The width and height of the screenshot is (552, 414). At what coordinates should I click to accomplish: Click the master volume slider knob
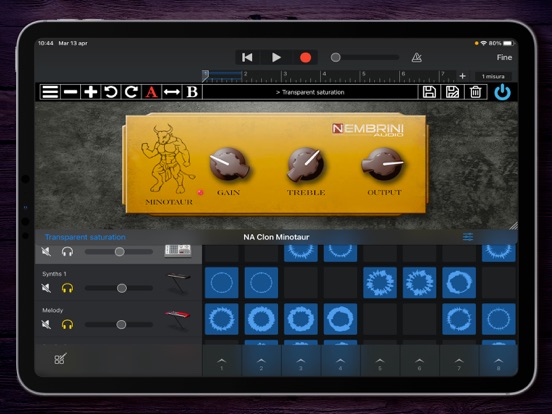click(x=335, y=57)
